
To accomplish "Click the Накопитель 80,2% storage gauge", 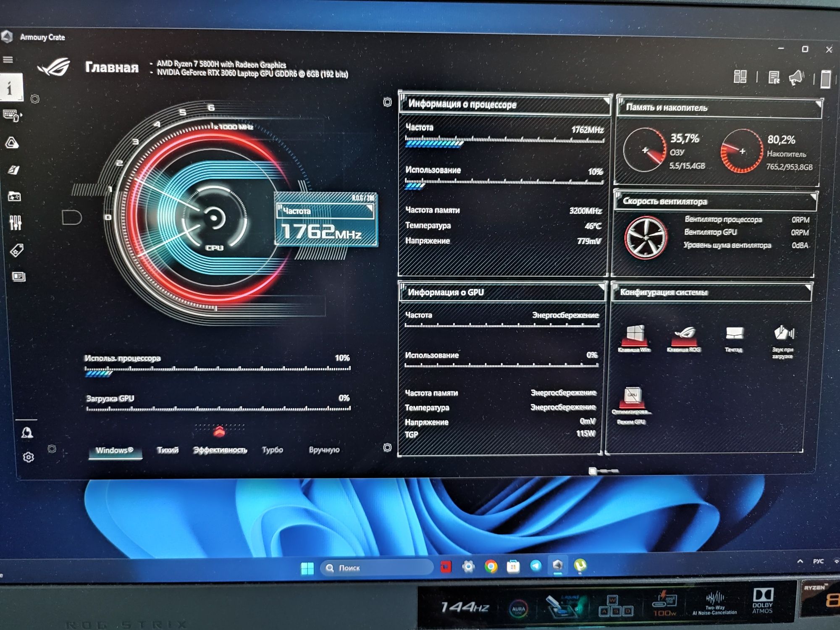I will click(x=742, y=151).
